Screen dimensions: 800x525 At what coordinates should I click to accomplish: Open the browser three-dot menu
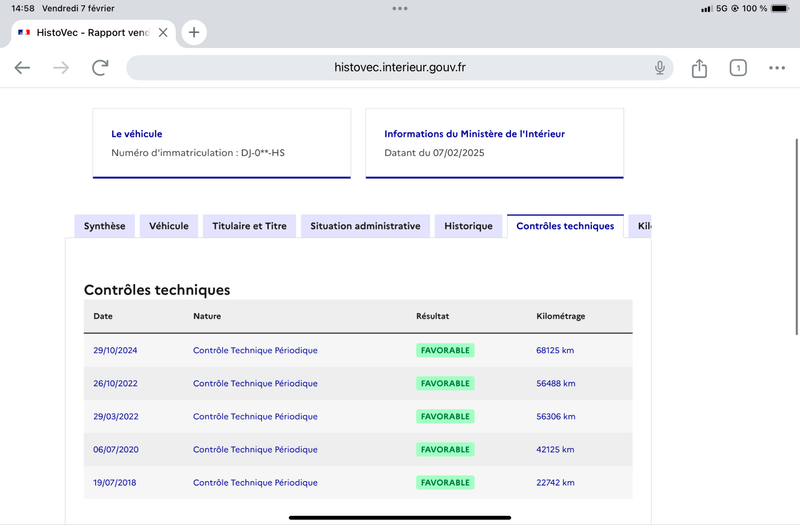[777, 68]
